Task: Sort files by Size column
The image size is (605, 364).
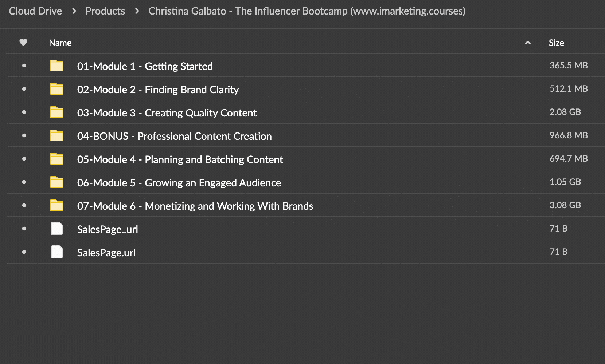Action: (556, 43)
